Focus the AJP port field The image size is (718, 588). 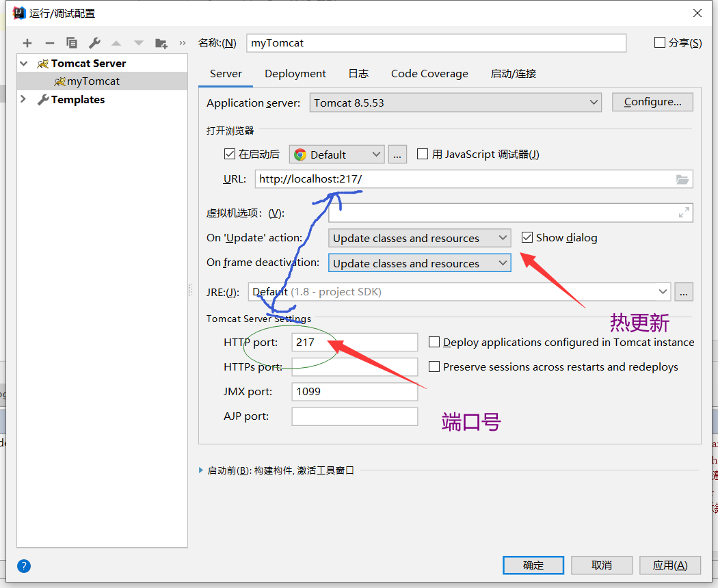pyautogui.click(x=354, y=416)
